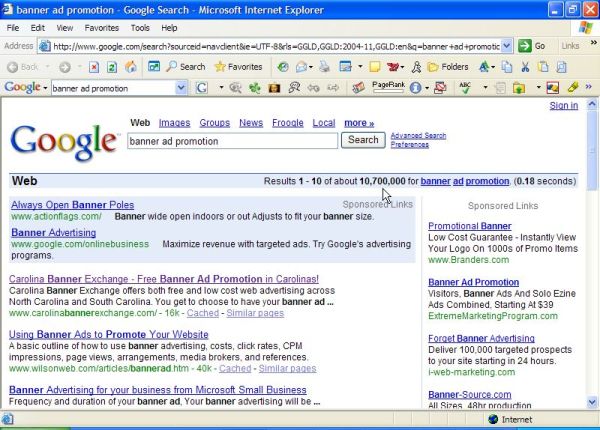Image resolution: width=600 pixels, height=430 pixels.
Task: Open Using Banner Ads to Promote result
Action: [x=109, y=334]
